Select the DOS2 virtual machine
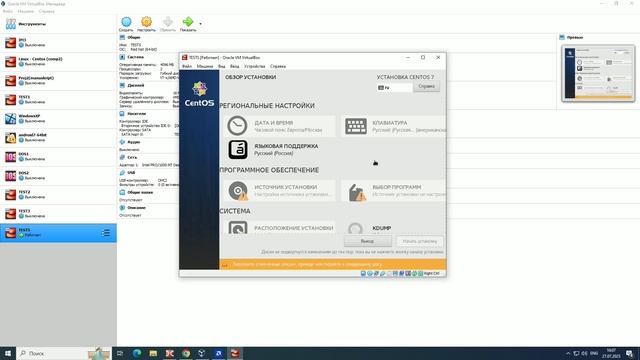The image size is (640, 360). [x=58, y=176]
